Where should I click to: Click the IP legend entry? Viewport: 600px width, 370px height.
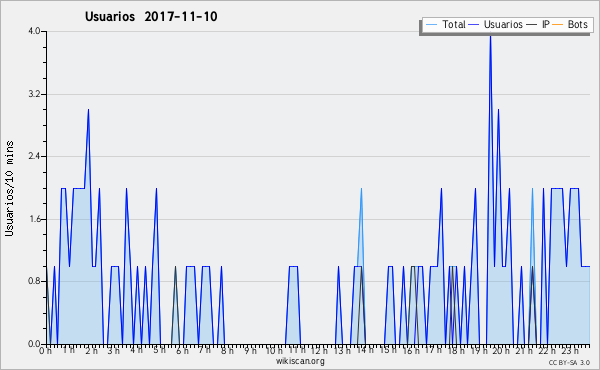tap(538, 24)
